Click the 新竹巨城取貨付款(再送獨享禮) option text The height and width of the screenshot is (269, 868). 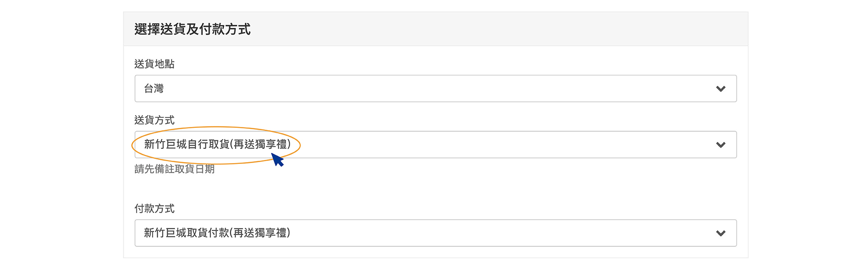(x=217, y=233)
